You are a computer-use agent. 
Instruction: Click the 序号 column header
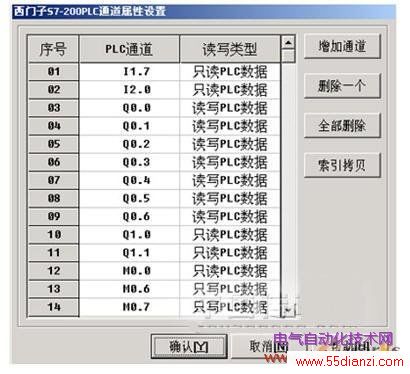(x=53, y=49)
